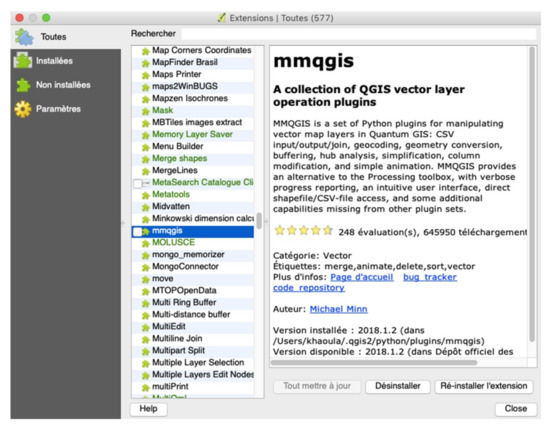Open the code repository link
Image resolution: width=550 pixels, height=426 pixels.
[309, 288]
